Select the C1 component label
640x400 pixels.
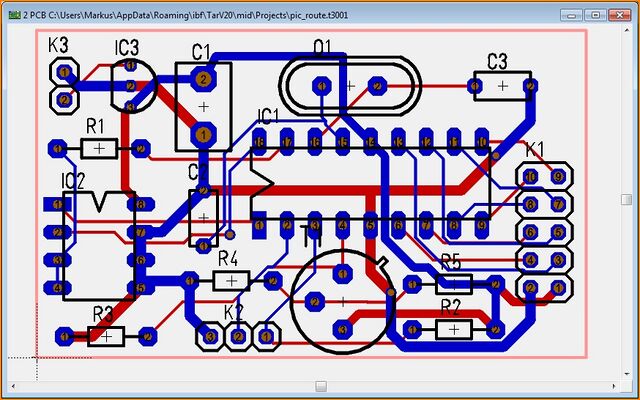coord(201,53)
